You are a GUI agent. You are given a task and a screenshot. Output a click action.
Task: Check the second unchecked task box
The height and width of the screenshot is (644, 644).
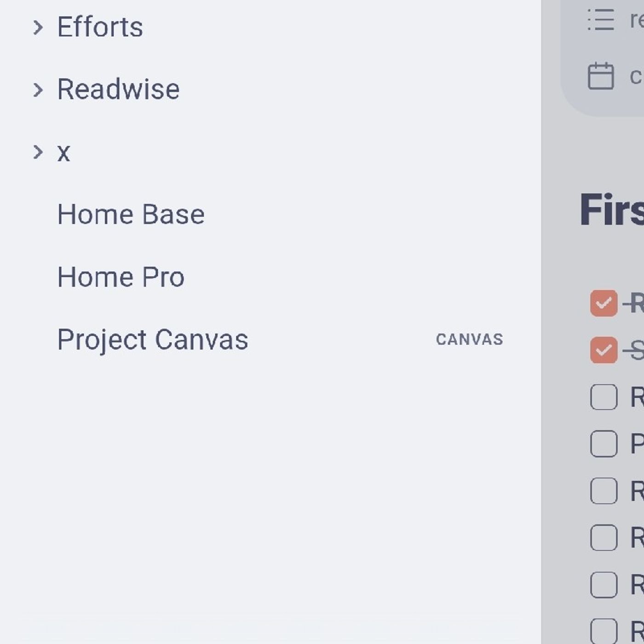tap(604, 444)
